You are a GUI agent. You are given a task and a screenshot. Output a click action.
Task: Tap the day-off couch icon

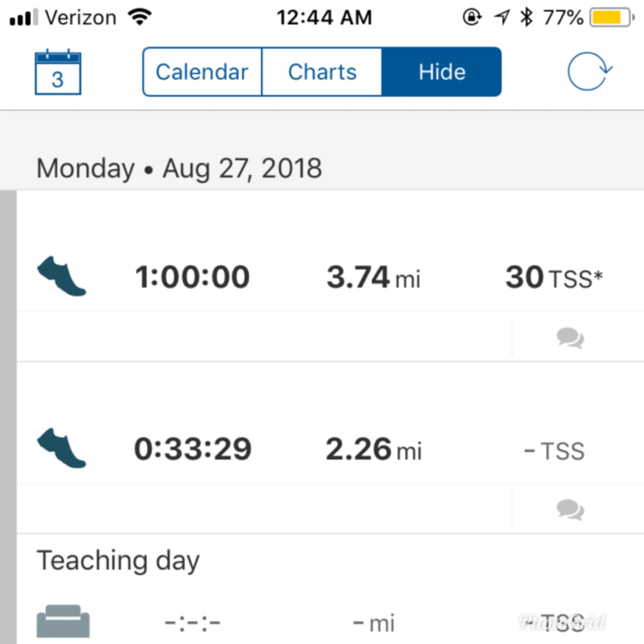63,621
